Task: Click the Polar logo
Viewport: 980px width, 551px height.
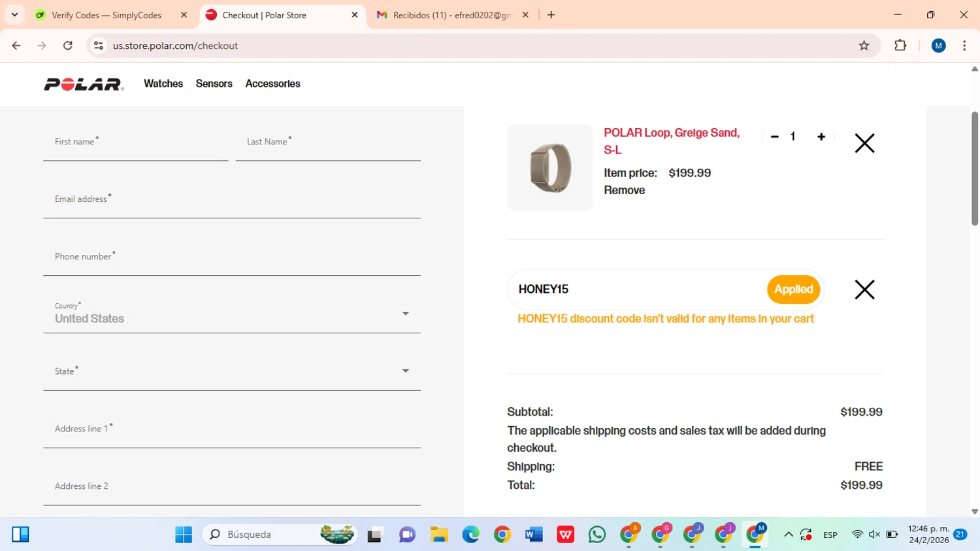Action: [x=84, y=84]
